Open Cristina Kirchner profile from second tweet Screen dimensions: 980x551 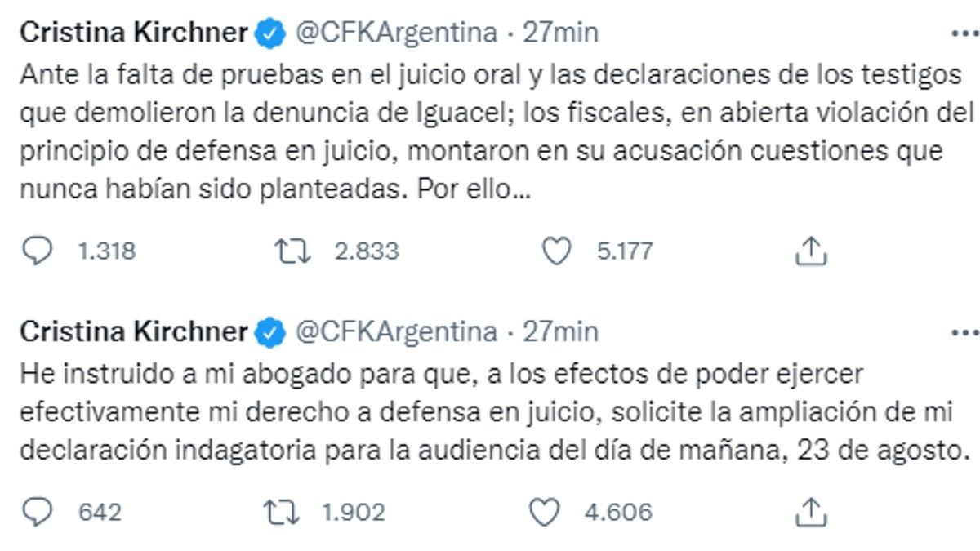pos(133,331)
